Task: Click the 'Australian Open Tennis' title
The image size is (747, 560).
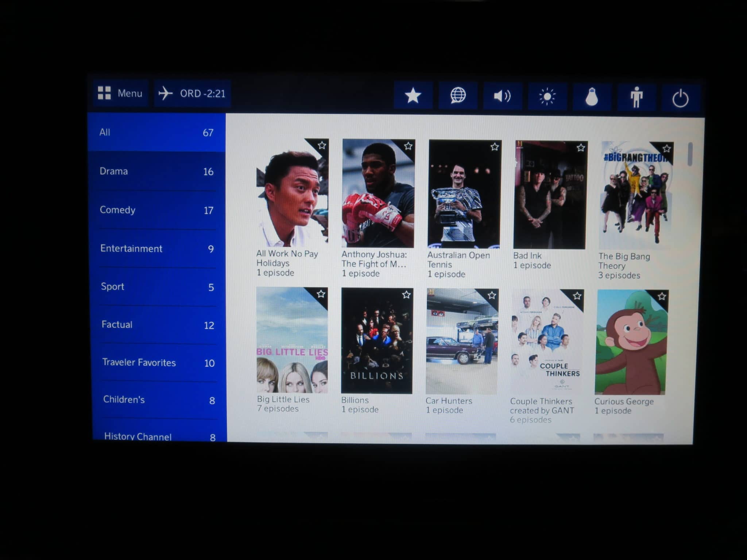Action: coord(458,260)
